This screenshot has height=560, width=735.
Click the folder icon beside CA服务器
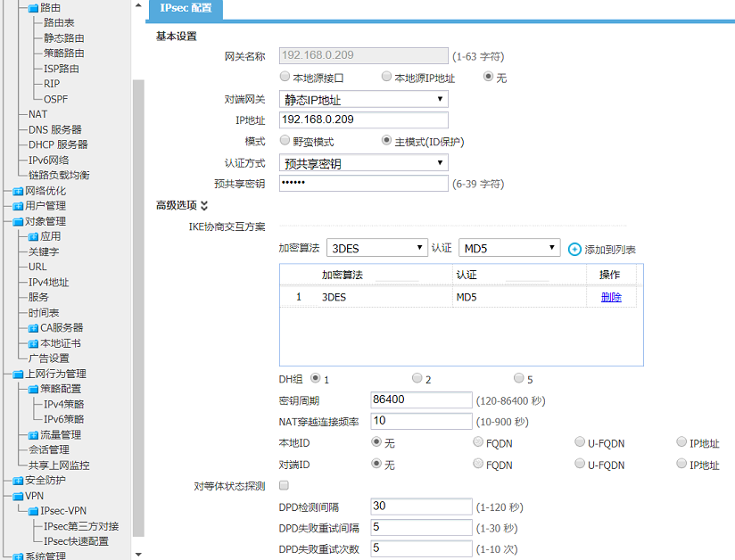click(33, 328)
